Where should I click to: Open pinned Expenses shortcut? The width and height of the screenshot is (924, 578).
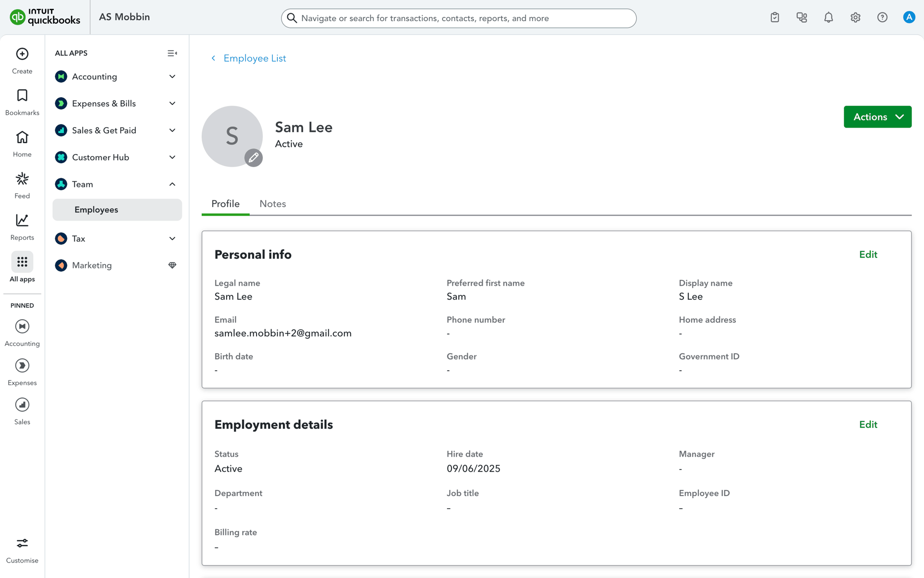[x=22, y=372]
